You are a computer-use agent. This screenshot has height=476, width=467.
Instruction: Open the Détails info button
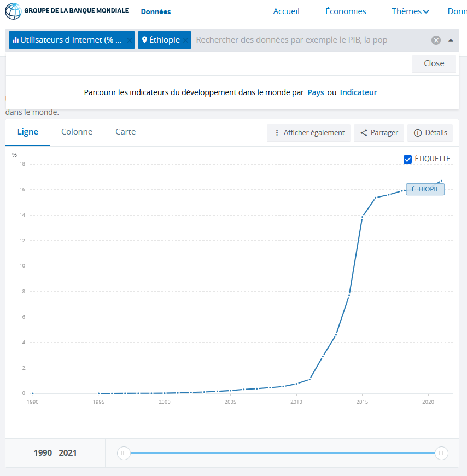430,132
